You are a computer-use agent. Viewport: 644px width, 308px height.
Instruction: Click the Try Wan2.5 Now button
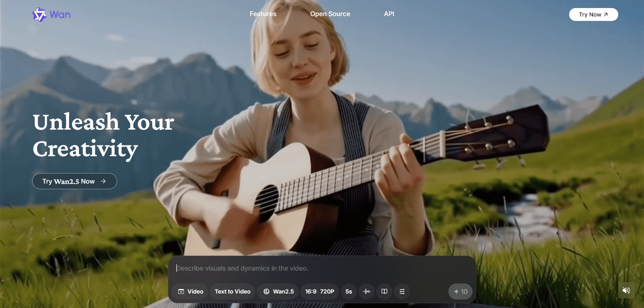(74, 181)
